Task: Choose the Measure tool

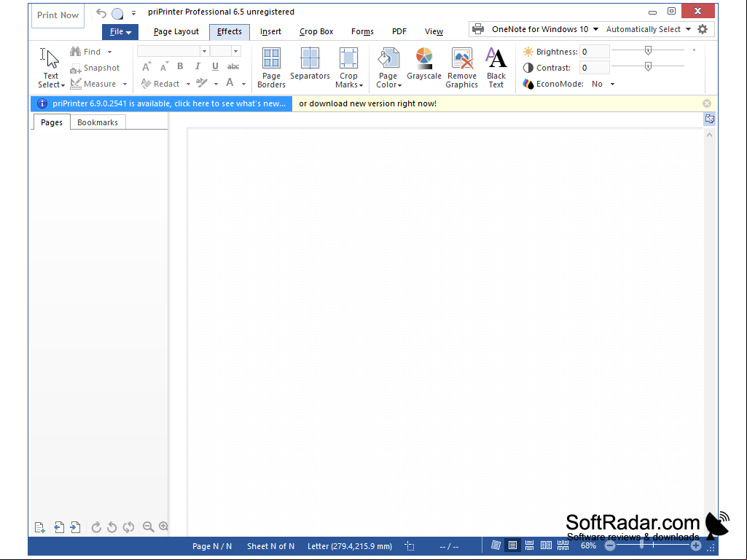Action: 93,84
